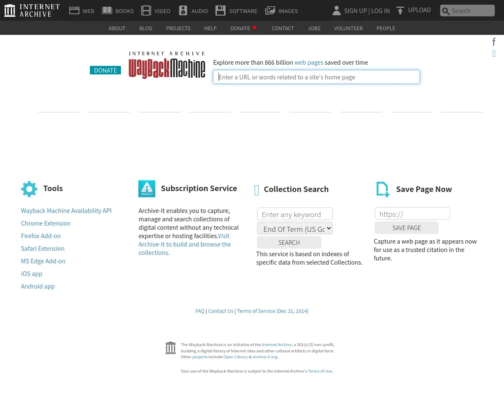504x420 pixels.
Task: Open the MS Edge Add-on link
Action: (43, 261)
